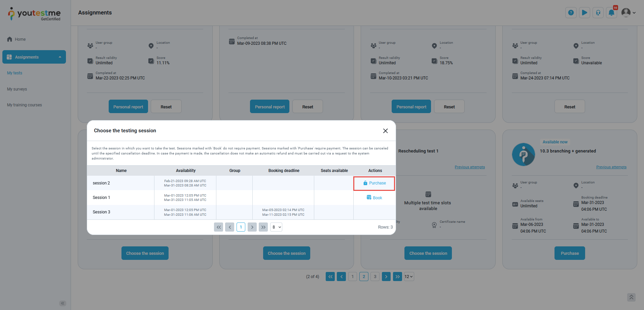Collapse the Assignments sidebar section
Screen dimensions: 644x310
pyautogui.click(x=34, y=57)
